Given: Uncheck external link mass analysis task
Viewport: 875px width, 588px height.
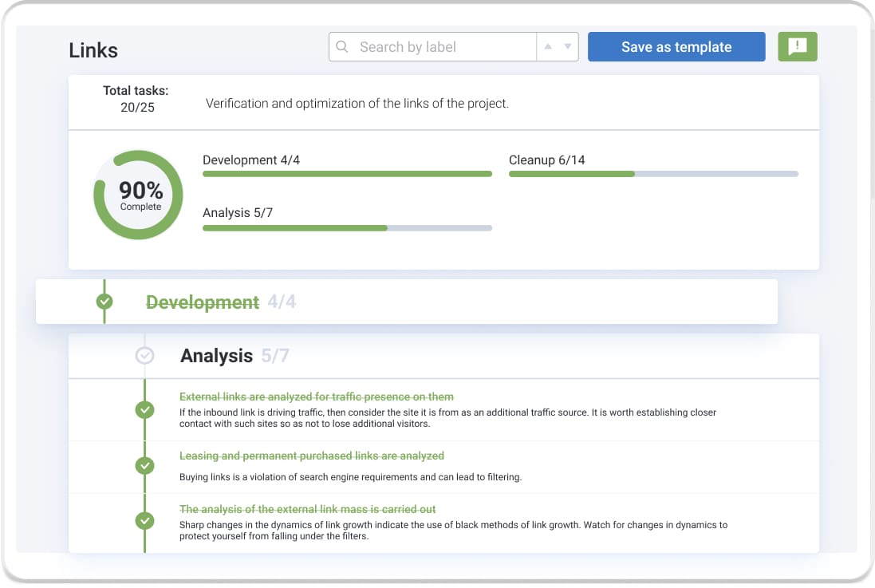Looking at the screenshot, I should pyautogui.click(x=144, y=520).
